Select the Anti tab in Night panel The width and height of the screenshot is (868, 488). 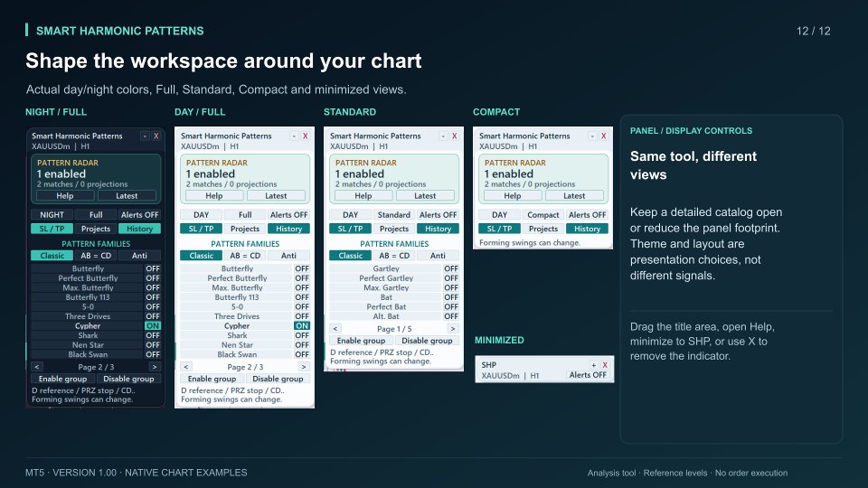click(139, 256)
